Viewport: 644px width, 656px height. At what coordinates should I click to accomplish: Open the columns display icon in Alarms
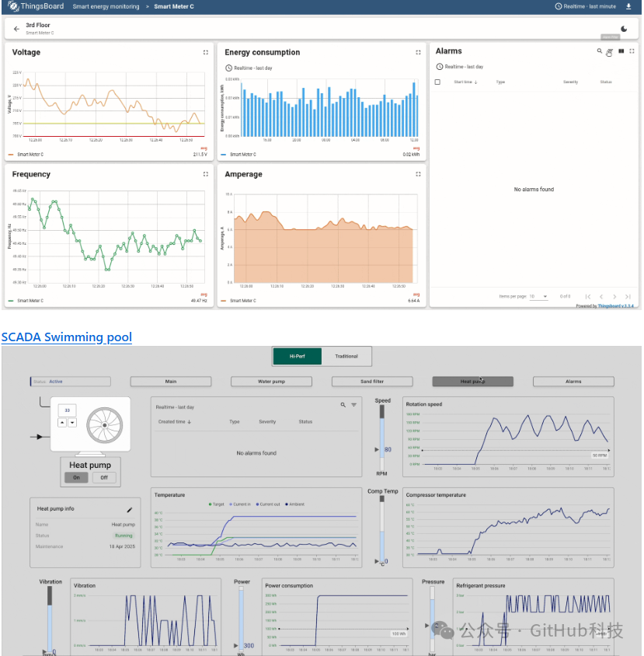tap(621, 51)
